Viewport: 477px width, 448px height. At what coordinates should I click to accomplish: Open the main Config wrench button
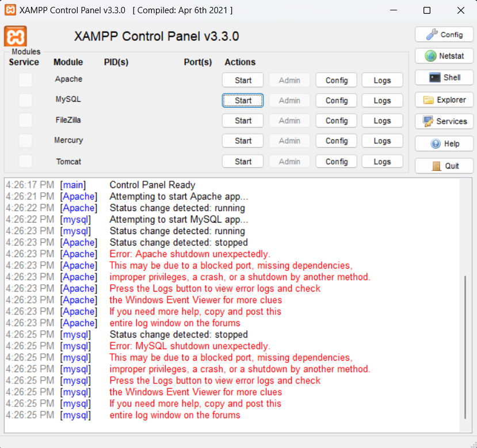tap(444, 35)
